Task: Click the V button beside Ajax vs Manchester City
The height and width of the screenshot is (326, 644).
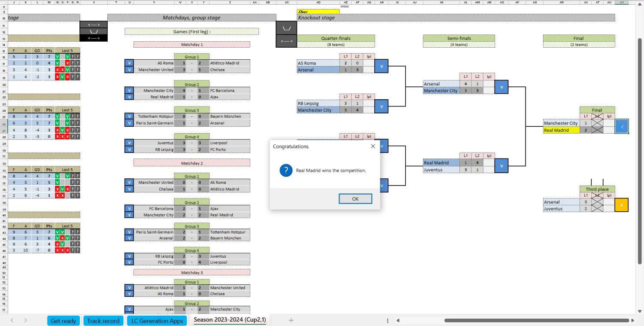Action: click(129, 309)
